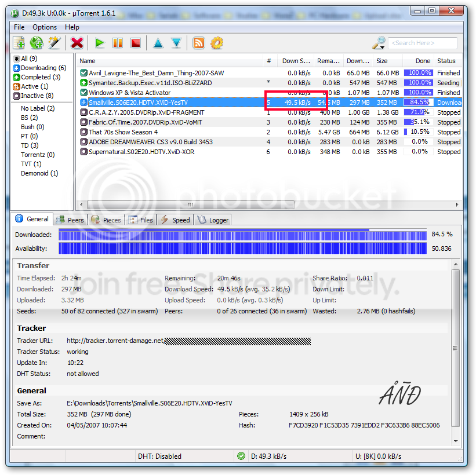476x475 pixels.
Task: Click the green Start torrent icon
Action: pos(99,43)
